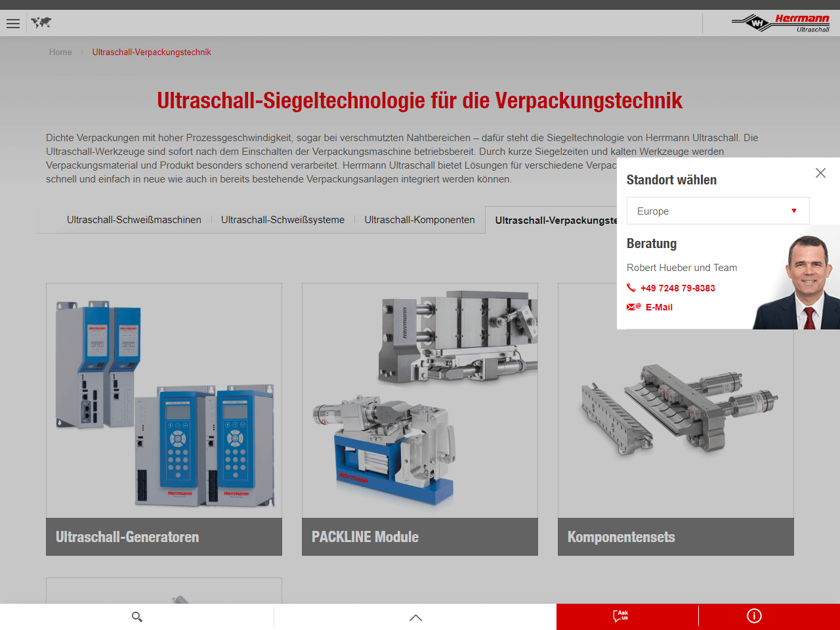Click the scroll-to-top chevron arrow
This screenshot has height=630, width=840.
pos(415,618)
